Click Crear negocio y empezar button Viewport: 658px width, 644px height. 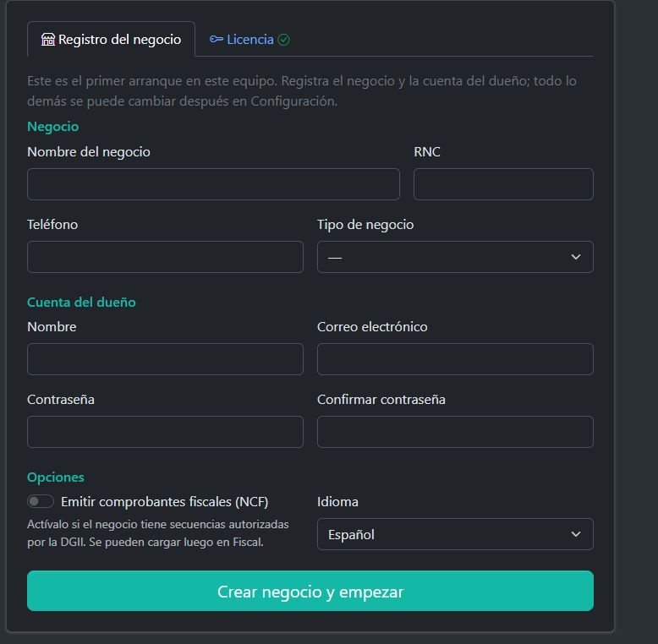tap(310, 591)
